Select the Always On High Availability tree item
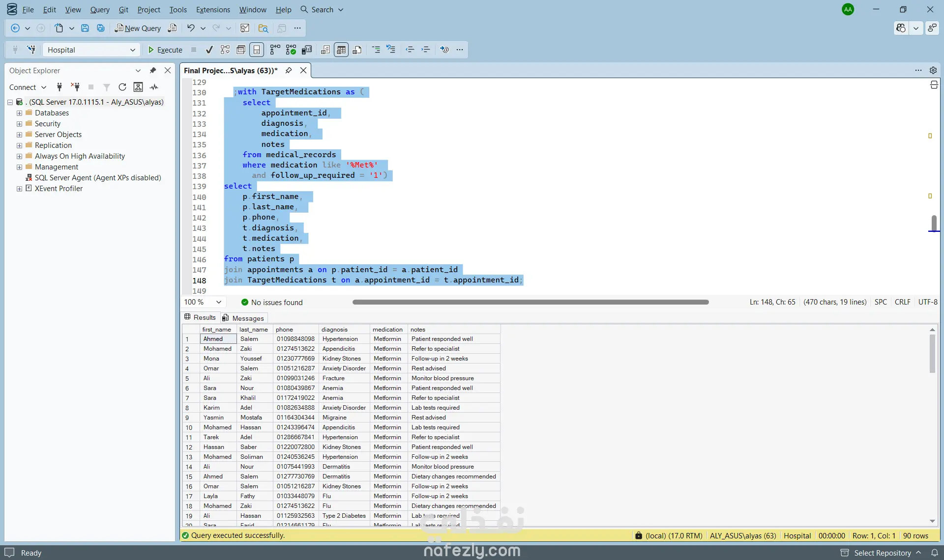The width and height of the screenshot is (944, 560). [x=80, y=156]
